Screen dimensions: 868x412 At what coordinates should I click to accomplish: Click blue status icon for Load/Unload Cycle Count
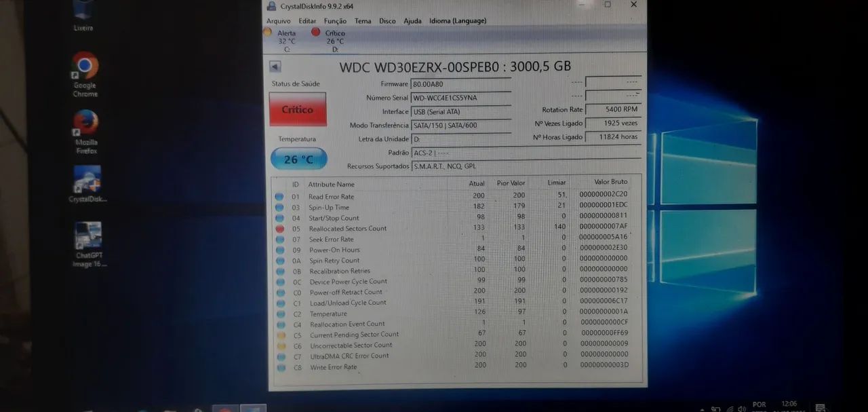[x=279, y=303]
